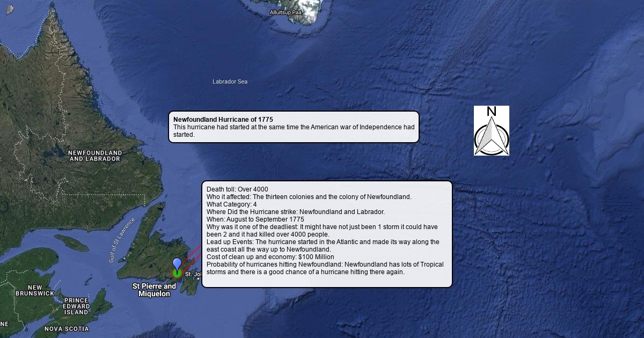
Task: Click the 'Where Did the Hurricane strike' line
Action: 295,212
